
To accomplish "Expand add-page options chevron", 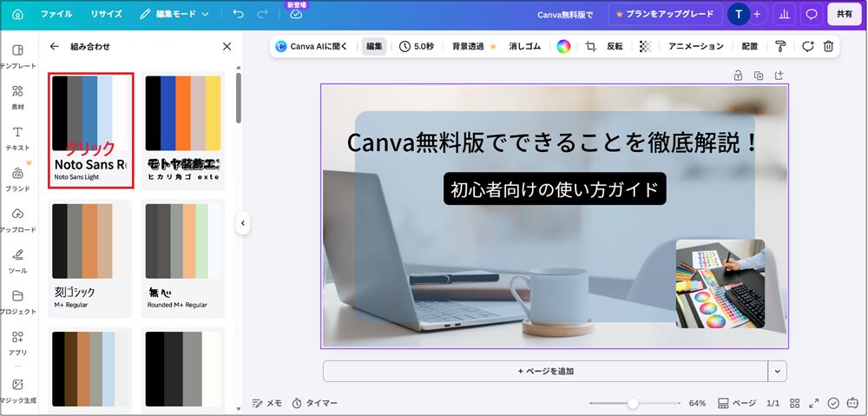I will click(x=777, y=371).
